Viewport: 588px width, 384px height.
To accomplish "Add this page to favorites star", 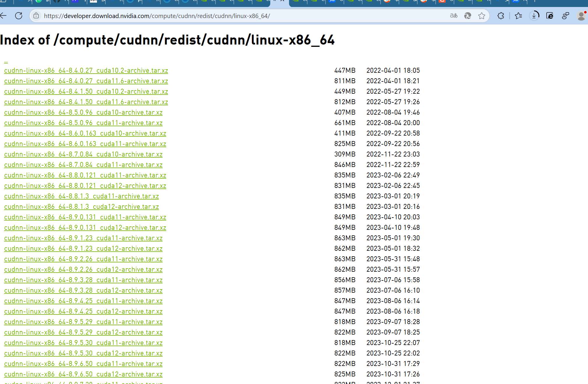I will [x=482, y=16].
